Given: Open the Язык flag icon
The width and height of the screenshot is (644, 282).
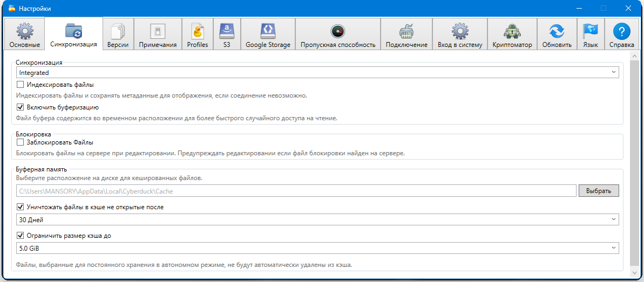Looking at the screenshot, I should click(591, 31).
